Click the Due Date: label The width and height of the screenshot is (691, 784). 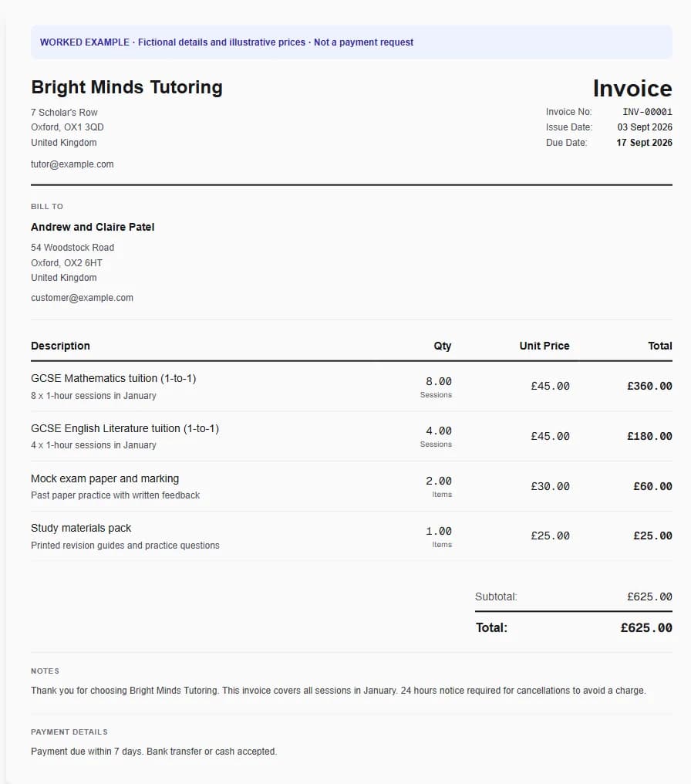(x=566, y=143)
